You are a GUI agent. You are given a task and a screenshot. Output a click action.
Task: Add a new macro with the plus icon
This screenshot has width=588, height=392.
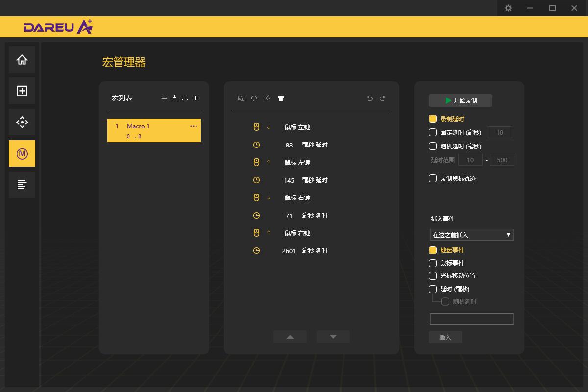click(x=195, y=98)
